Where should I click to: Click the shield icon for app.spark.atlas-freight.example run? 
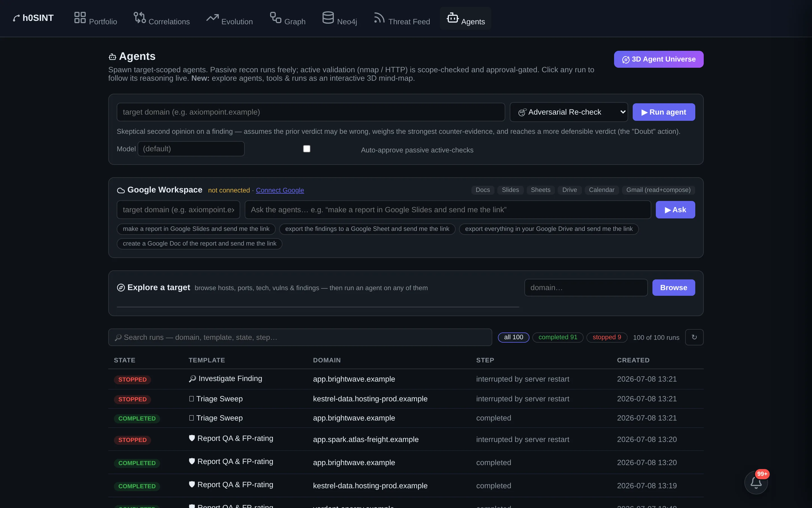coord(192,438)
